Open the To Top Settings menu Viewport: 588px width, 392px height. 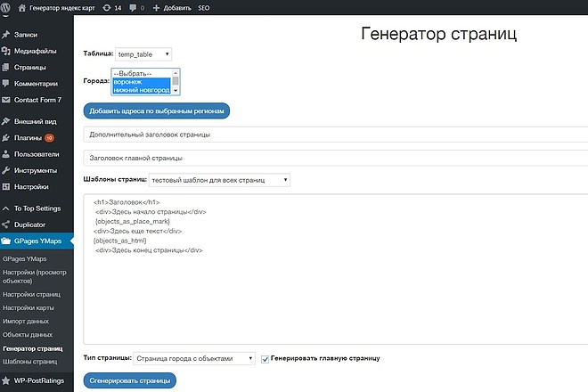37,208
